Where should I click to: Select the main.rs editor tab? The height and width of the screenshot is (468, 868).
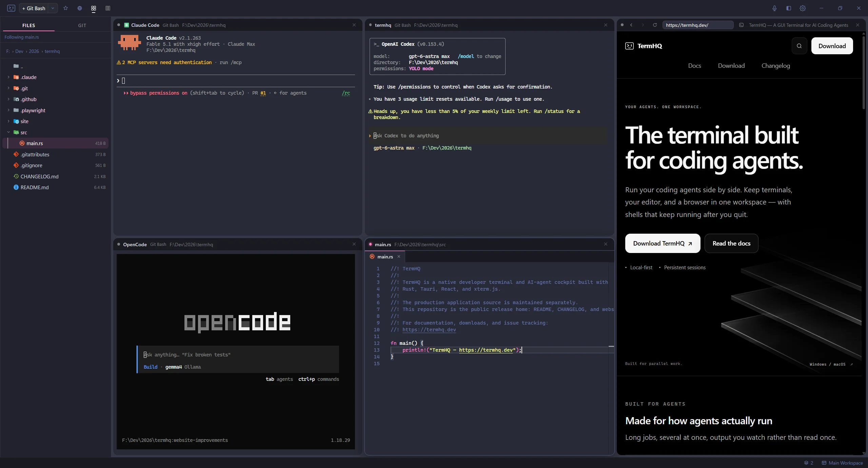tap(385, 257)
